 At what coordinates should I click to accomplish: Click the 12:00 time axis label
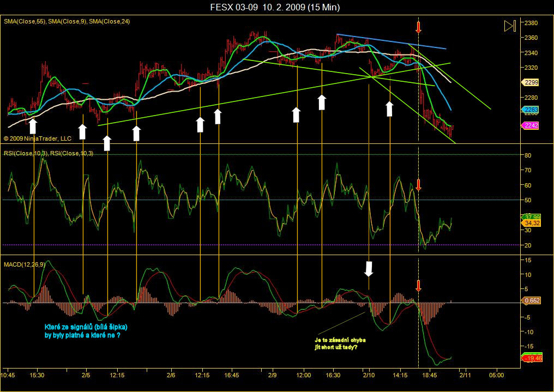click(304, 375)
